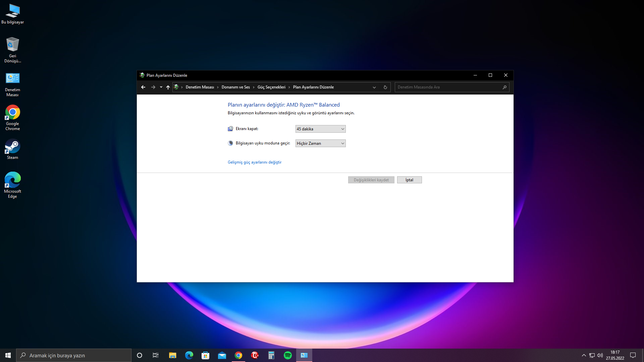Click 'Güç Seçenekleri' breadcrumb item
Viewport: 644px width, 362px height.
pyautogui.click(x=271, y=87)
